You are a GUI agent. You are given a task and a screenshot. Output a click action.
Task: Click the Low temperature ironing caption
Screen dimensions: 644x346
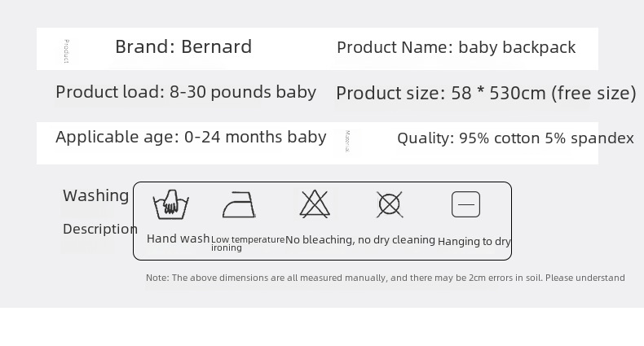(x=248, y=243)
